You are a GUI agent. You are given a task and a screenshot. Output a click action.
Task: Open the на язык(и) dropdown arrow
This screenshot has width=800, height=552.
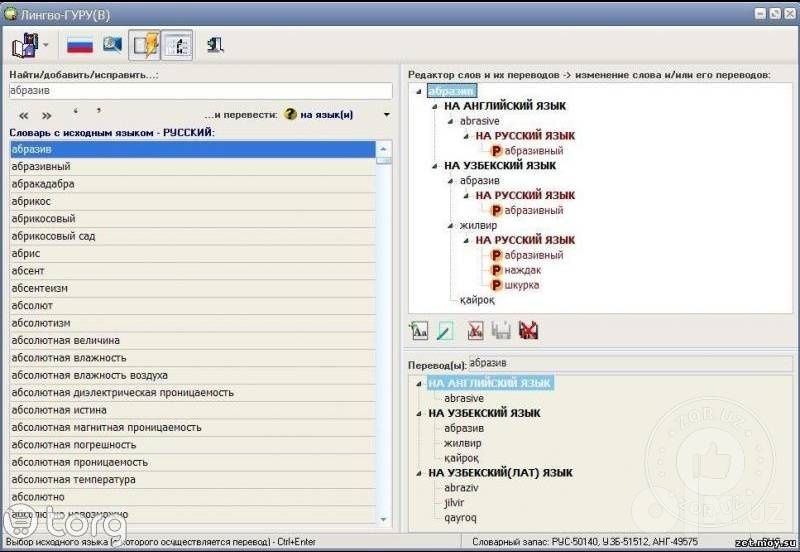click(x=386, y=115)
